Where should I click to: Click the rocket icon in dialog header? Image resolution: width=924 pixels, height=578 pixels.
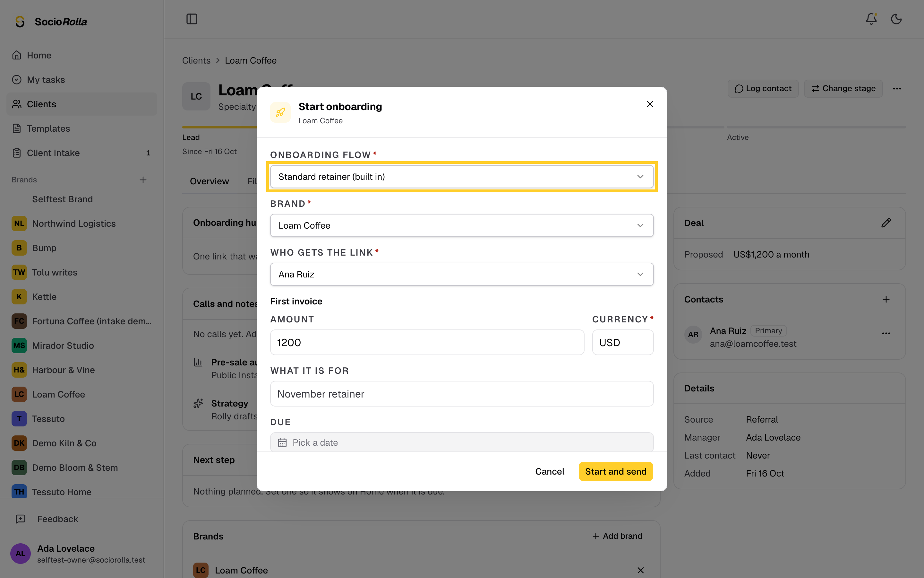[281, 112]
